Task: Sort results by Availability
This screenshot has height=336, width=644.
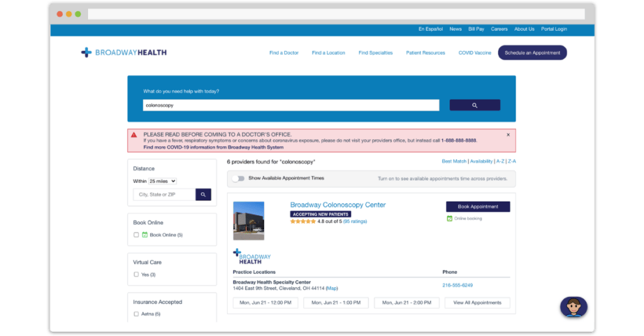Action: (481, 161)
